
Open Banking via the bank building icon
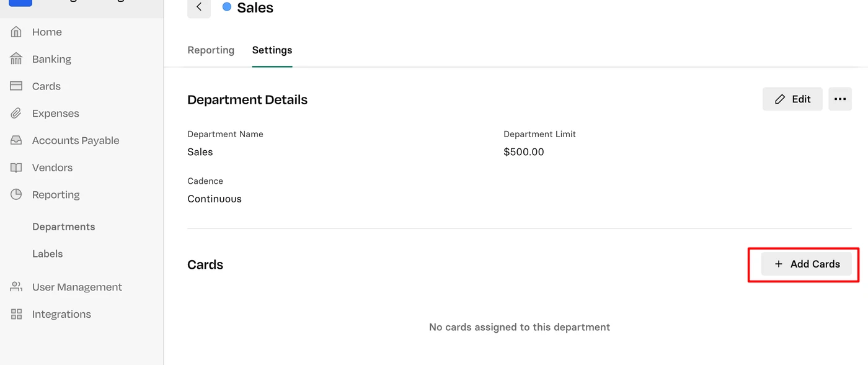click(16, 59)
